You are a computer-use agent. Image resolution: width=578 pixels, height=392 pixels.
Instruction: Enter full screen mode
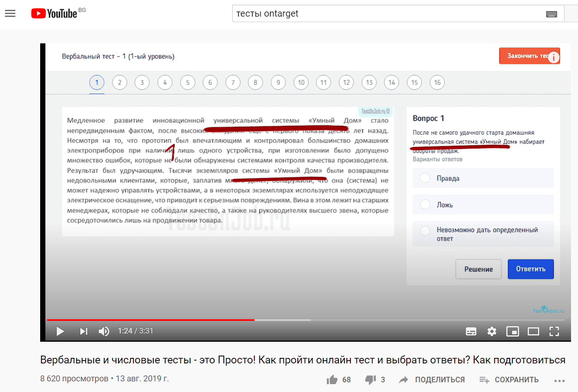(554, 331)
